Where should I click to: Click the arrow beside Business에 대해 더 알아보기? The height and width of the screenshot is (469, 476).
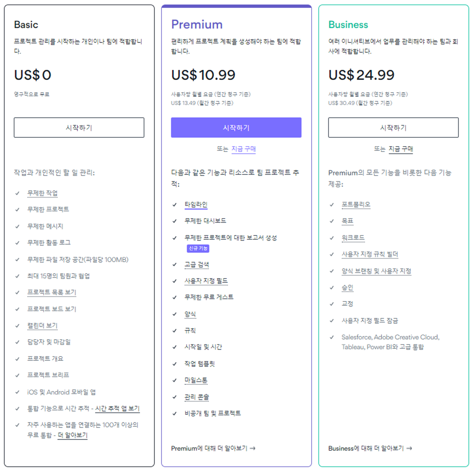pyautogui.click(x=409, y=448)
